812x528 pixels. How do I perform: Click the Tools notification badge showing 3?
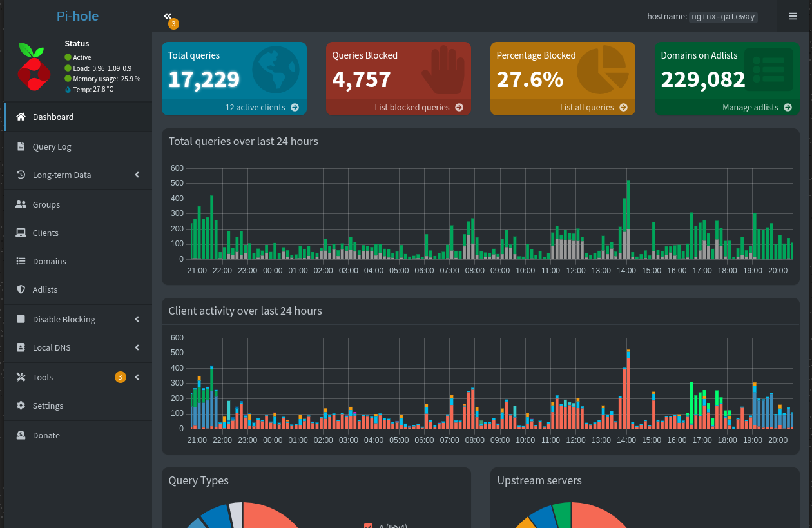[121, 377]
